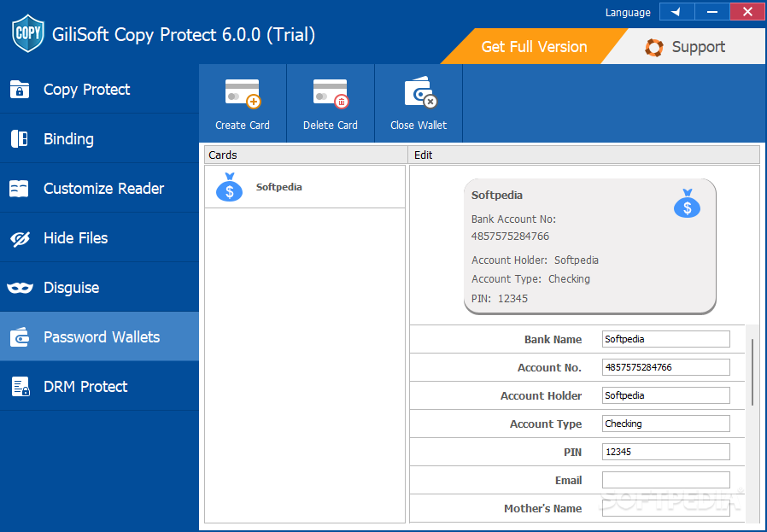
Task: Click the GiliSoft Copy shield logo
Action: tap(28, 33)
